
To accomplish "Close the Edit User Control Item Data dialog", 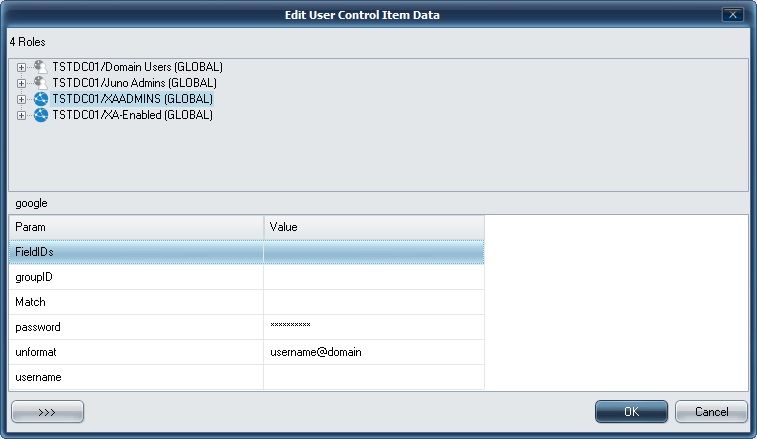I will pyautogui.click(x=732, y=14).
